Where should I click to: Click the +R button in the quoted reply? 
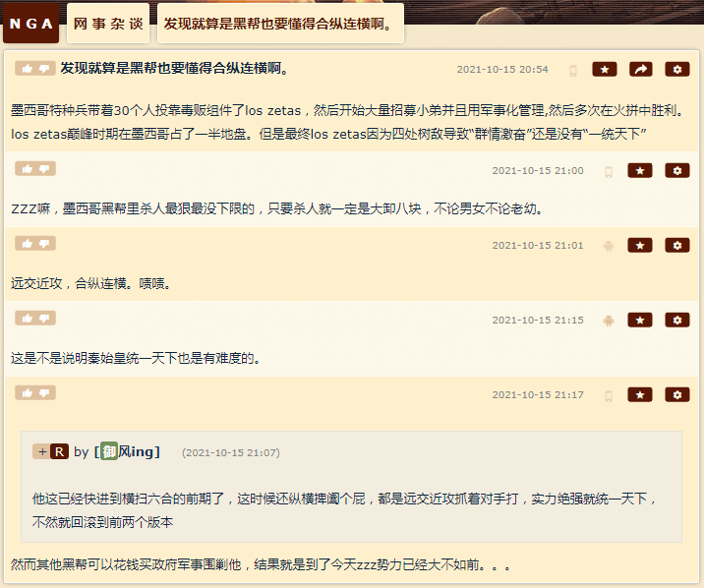pyautogui.click(x=51, y=451)
